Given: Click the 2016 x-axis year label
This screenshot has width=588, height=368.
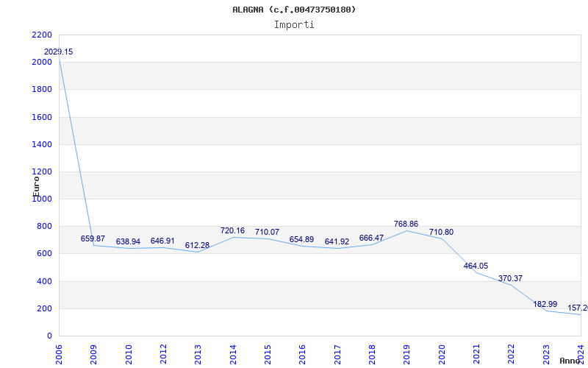Looking at the screenshot, I should 303,355.
